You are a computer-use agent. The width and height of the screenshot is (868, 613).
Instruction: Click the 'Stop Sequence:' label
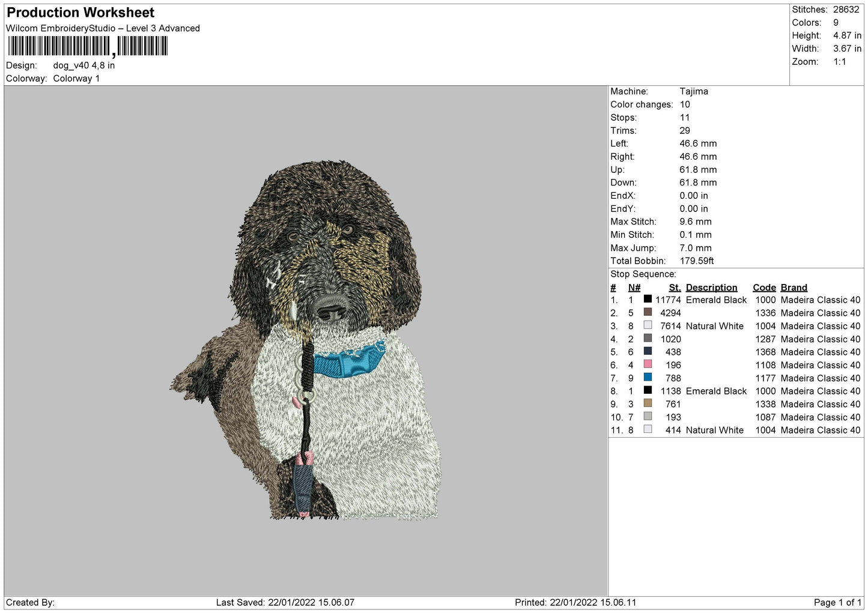[643, 274]
